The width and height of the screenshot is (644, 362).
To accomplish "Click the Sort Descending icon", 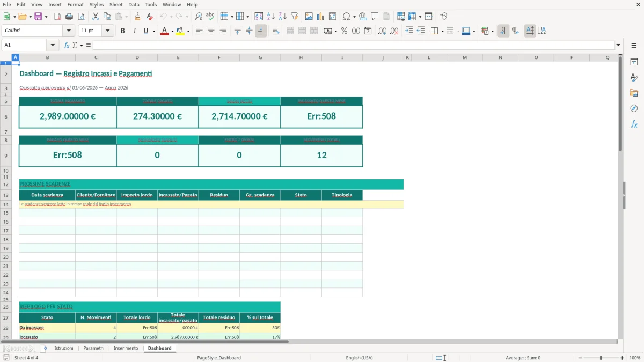I will [x=283, y=17].
